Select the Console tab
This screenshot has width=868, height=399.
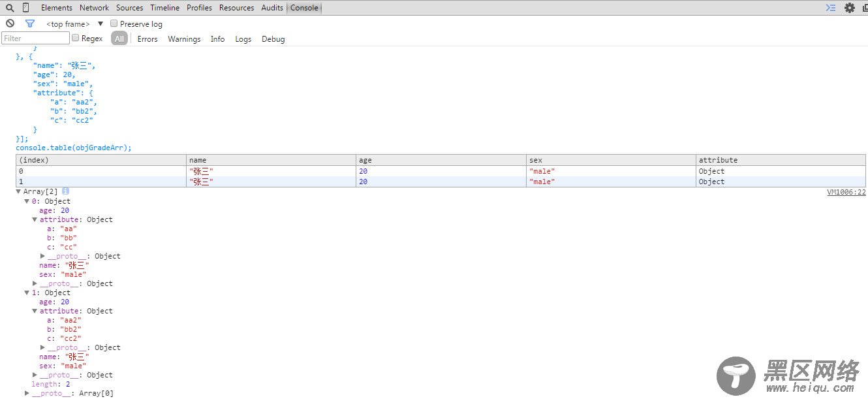[x=305, y=8]
